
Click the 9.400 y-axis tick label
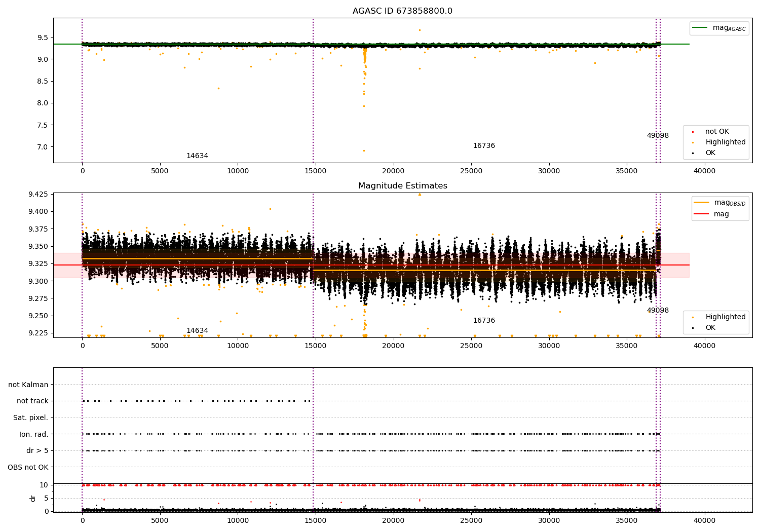pos(38,212)
